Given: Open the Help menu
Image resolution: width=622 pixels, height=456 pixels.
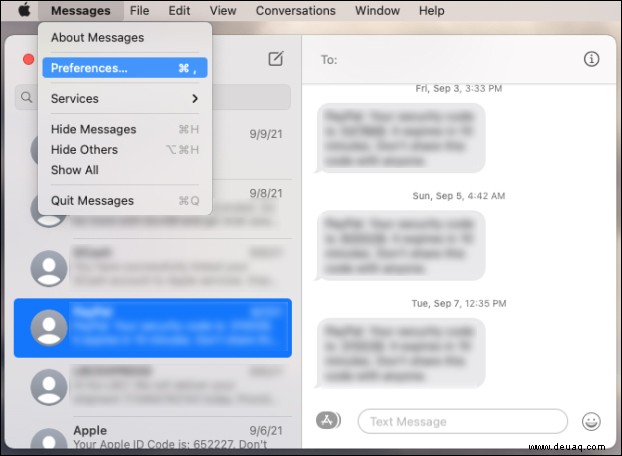Looking at the screenshot, I should pos(432,11).
